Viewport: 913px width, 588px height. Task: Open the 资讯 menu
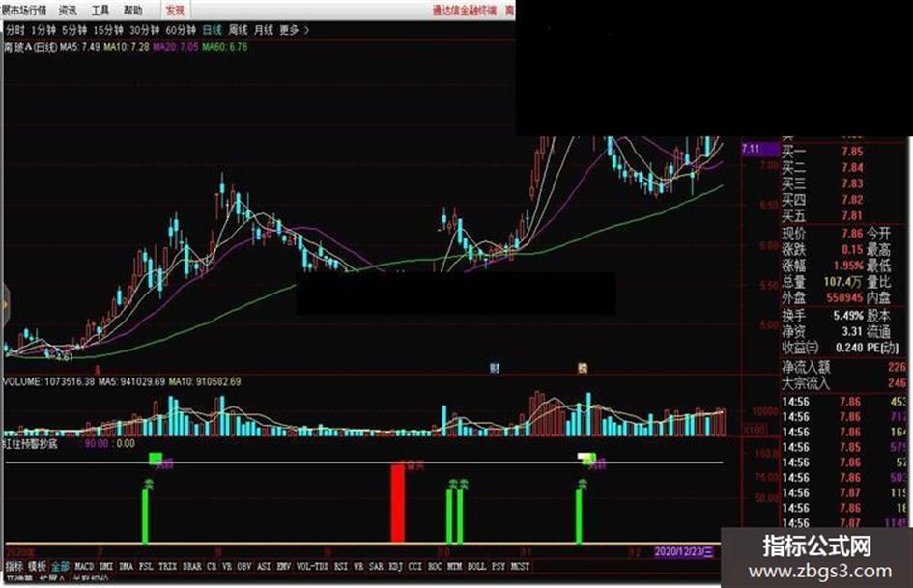pyautogui.click(x=68, y=11)
